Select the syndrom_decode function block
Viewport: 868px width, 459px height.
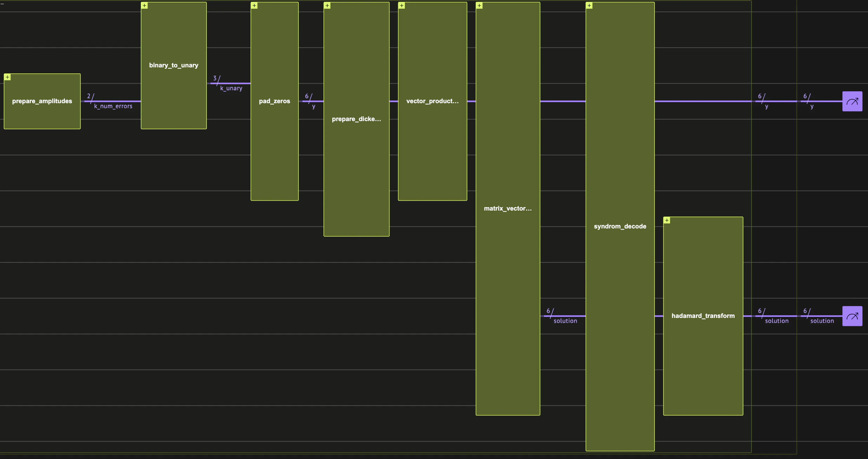[620, 226]
